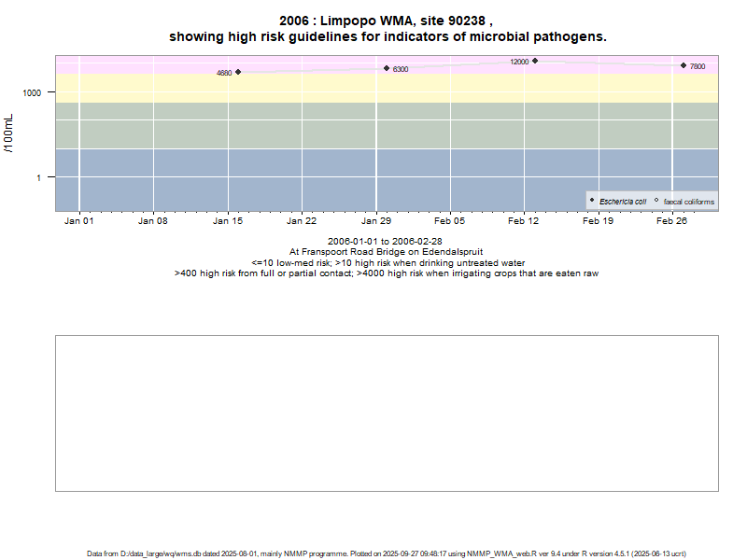Click inside the empty lower panel
Screen dimensions: 747x560
[387, 413]
